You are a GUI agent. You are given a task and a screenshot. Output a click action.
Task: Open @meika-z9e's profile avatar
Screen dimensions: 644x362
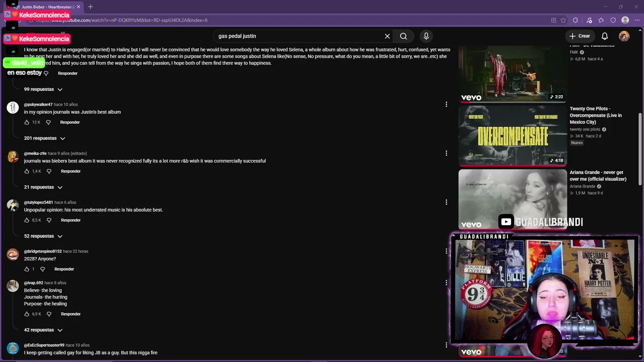click(13, 156)
